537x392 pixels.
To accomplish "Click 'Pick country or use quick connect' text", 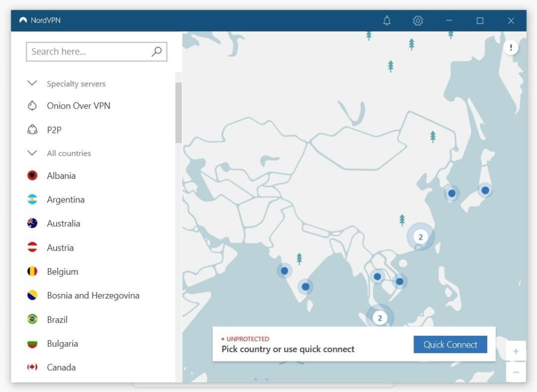I will click(x=288, y=349).
